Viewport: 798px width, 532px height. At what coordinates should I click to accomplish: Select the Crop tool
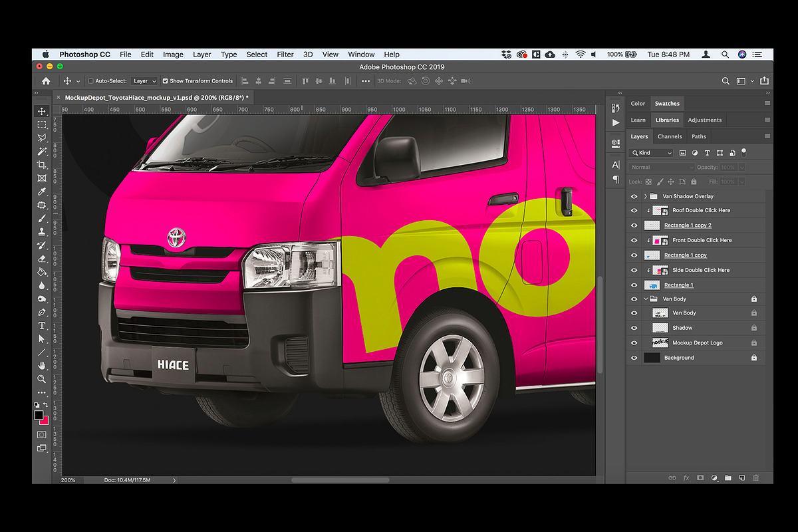click(x=42, y=164)
